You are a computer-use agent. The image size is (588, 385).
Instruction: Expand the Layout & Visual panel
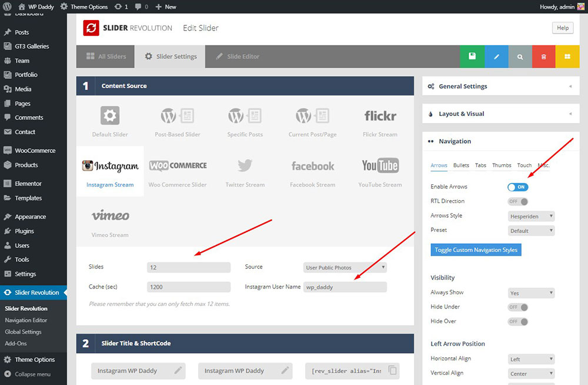[x=500, y=114]
